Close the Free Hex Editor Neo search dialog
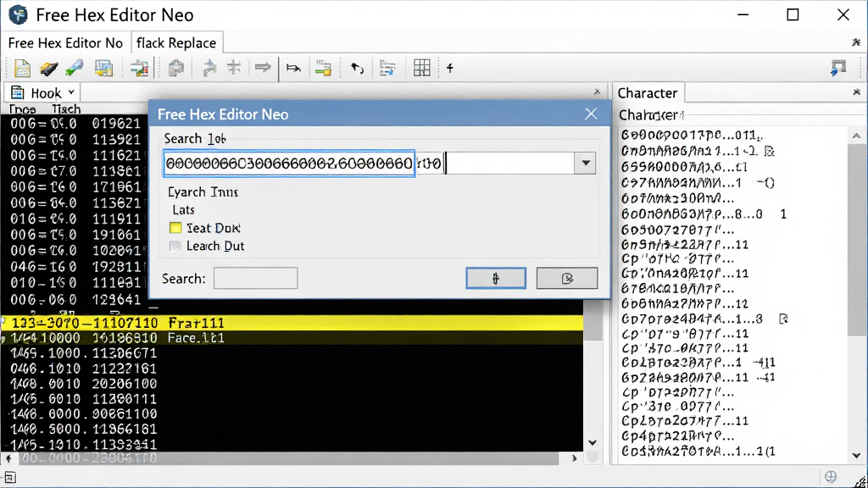Screen dimensions: 868x488 [591, 114]
